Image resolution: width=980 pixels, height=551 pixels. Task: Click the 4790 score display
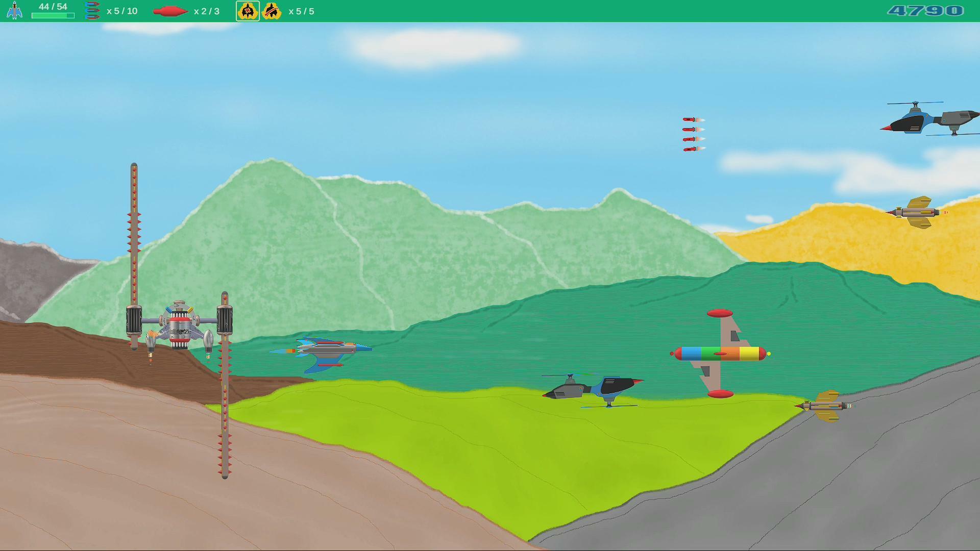click(x=926, y=11)
